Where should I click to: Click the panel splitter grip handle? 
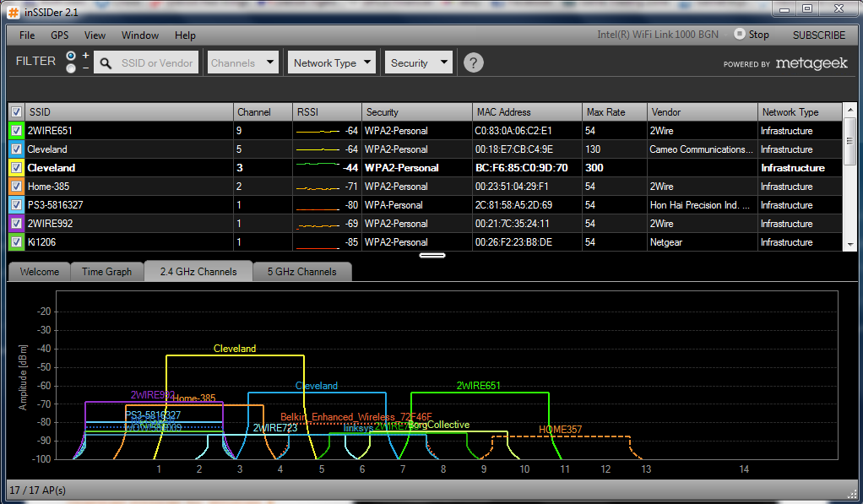click(x=432, y=255)
